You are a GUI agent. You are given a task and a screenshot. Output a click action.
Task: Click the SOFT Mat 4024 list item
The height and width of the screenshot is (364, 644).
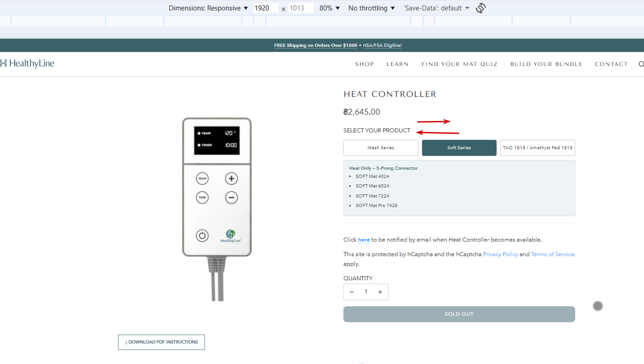[x=372, y=177]
